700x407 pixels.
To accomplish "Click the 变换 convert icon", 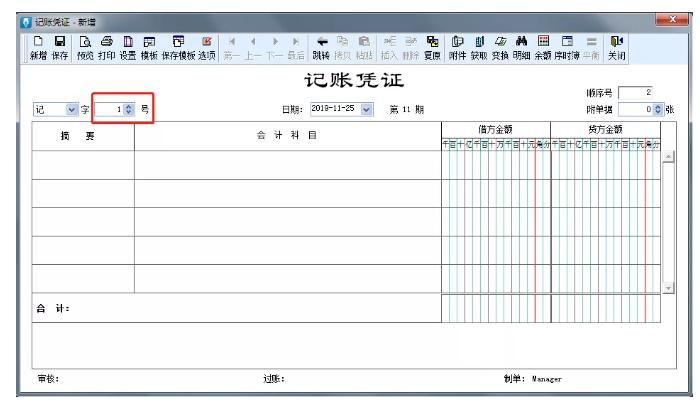I will point(500,48).
